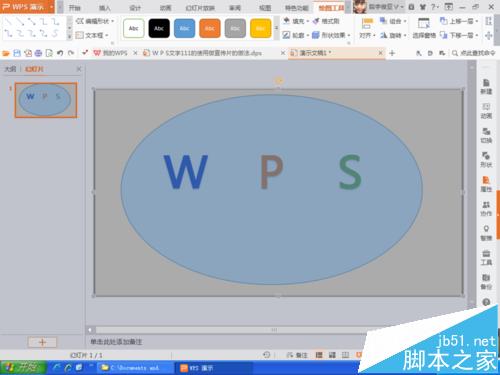Open 协作 in the right sidebar
500x375 pixels.
click(x=486, y=208)
